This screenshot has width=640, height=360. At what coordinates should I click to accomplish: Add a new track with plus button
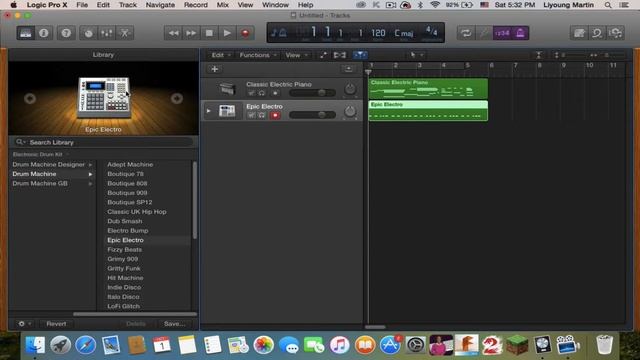pos(214,69)
